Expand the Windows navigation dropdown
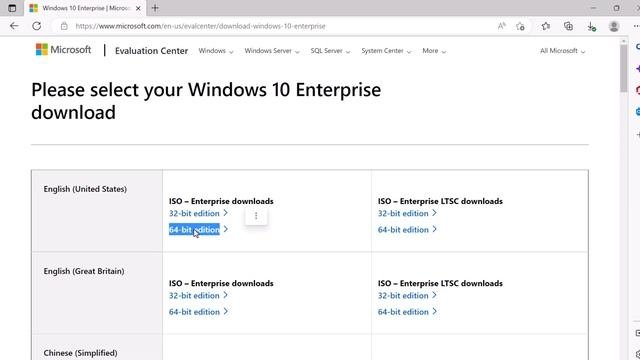The height and width of the screenshot is (360, 640). [216, 51]
